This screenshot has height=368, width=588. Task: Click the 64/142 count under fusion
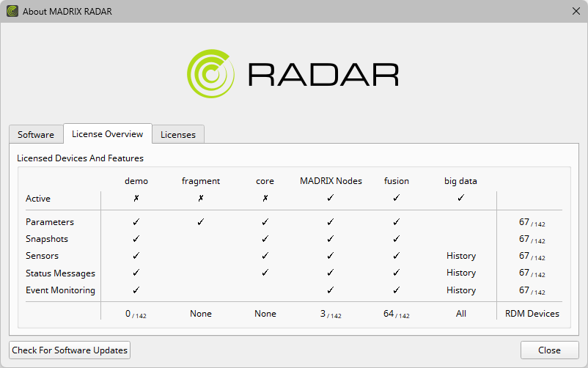coord(397,314)
